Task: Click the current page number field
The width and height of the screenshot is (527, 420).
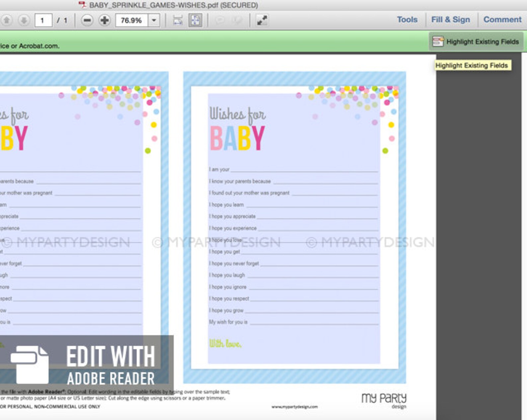Action: 43,20
